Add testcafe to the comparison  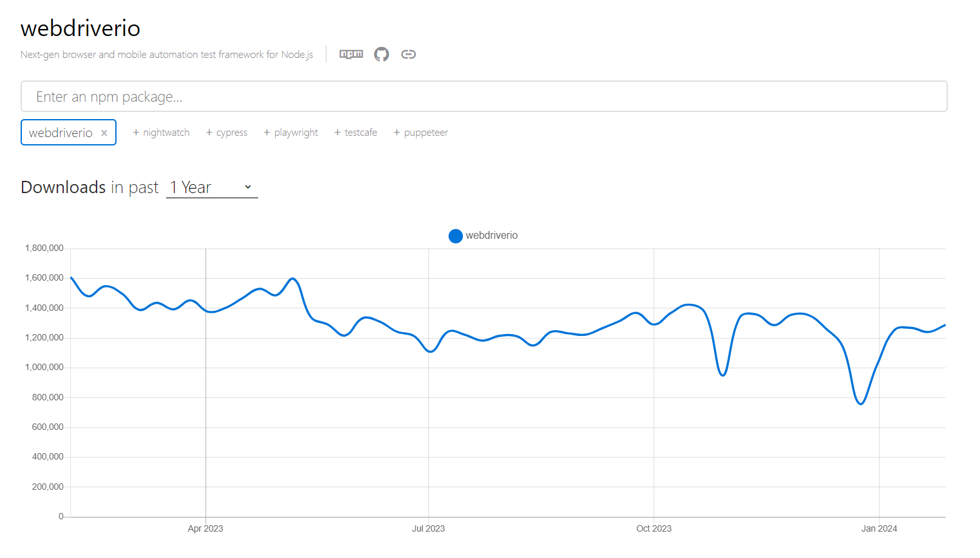click(x=355, y=133)
